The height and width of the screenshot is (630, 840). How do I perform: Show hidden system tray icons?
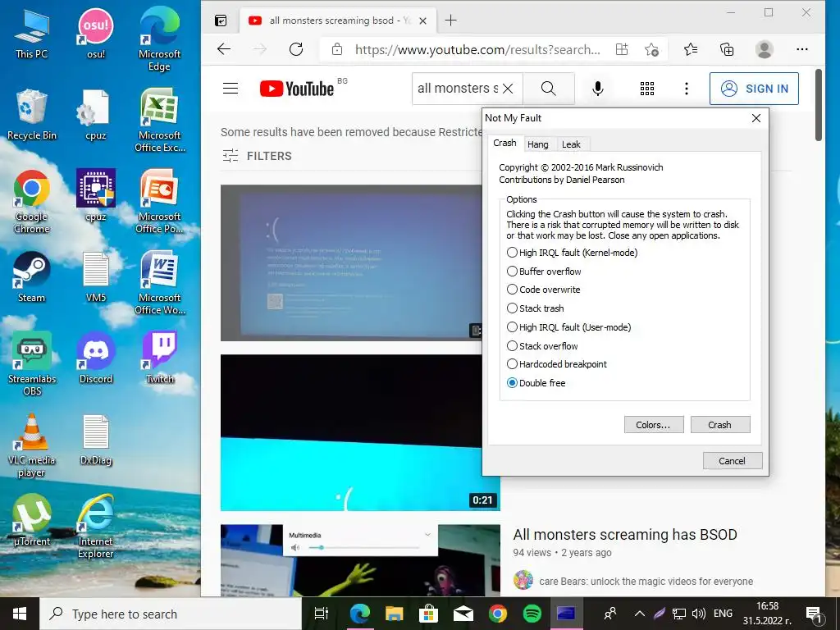(639, 614)
